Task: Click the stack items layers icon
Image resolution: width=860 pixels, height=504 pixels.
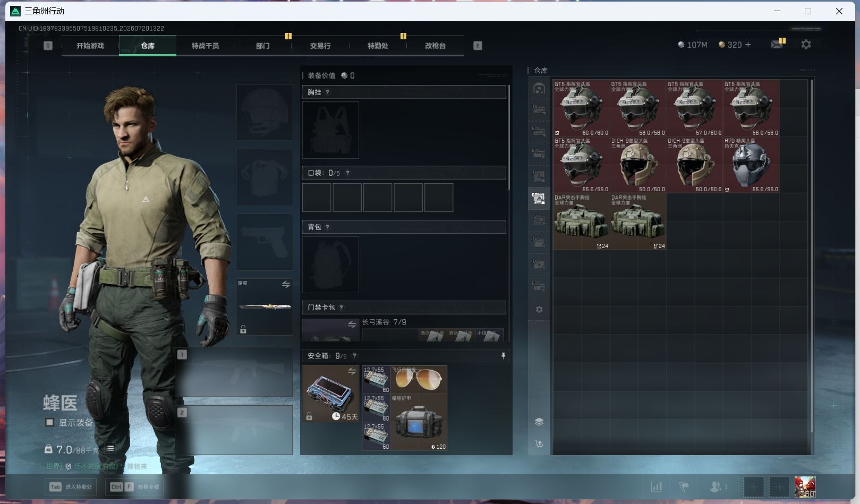Action: pyautogui.click(x=539, y=422)
